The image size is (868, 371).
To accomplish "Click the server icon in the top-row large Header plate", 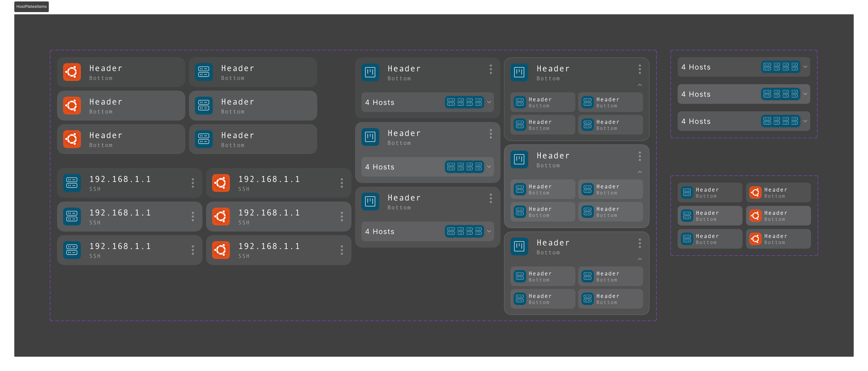I will point(204,72).
